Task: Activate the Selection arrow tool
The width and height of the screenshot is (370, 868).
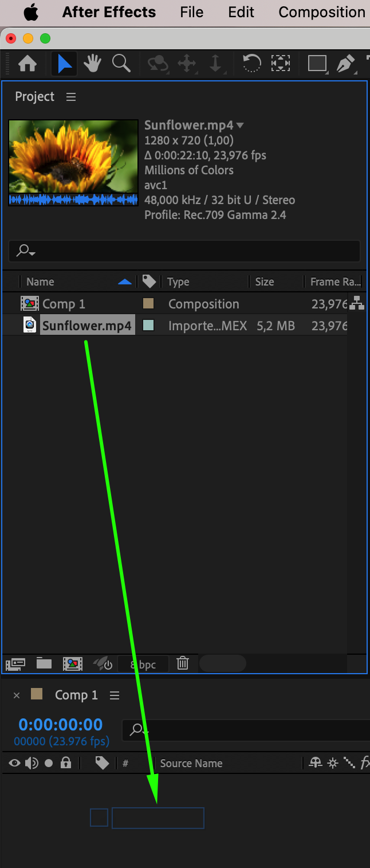Action: coord(64,63)
